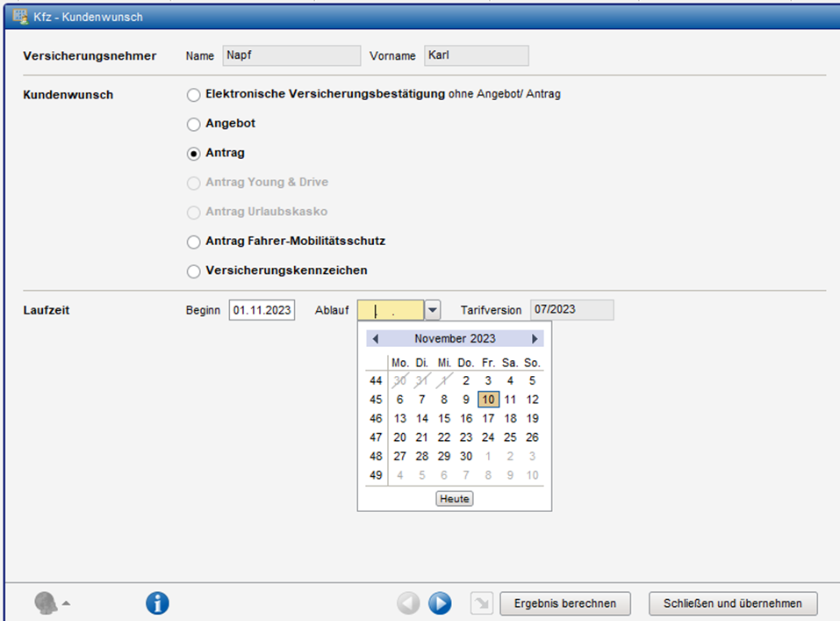Click the Fr. weekday header
This screenshot has width=840, height=621.
click(488, 363)
